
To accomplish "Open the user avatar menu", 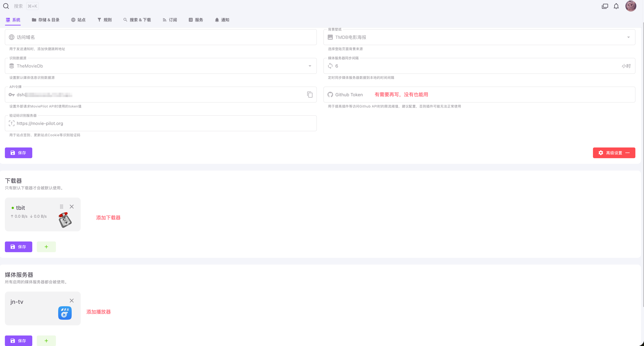I will (630, 6).
